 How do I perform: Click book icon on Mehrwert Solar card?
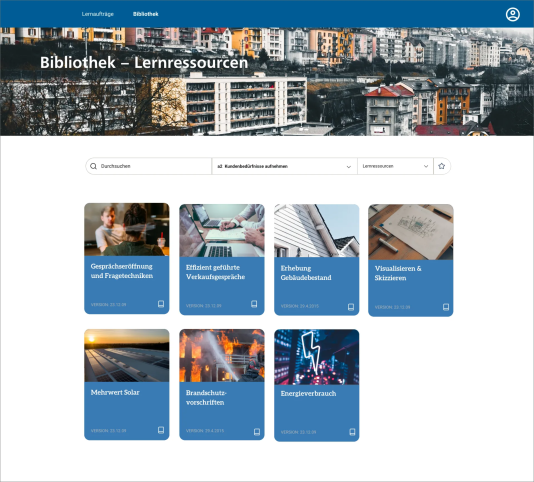tap(161, 430)
